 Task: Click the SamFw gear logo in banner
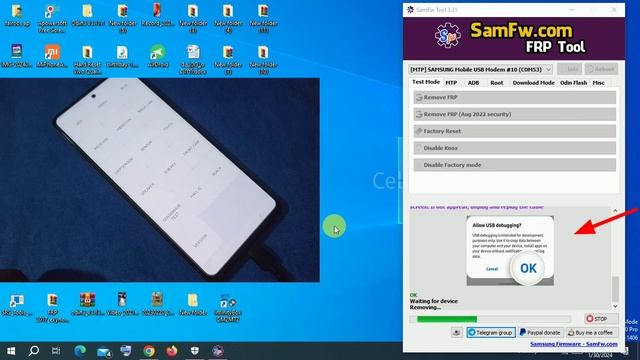[448, 36]
